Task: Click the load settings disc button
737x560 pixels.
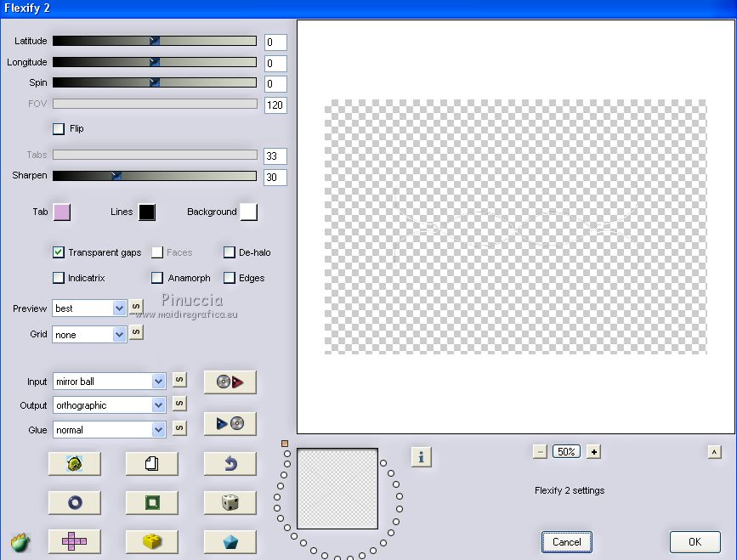Action: tap(230, 382)
